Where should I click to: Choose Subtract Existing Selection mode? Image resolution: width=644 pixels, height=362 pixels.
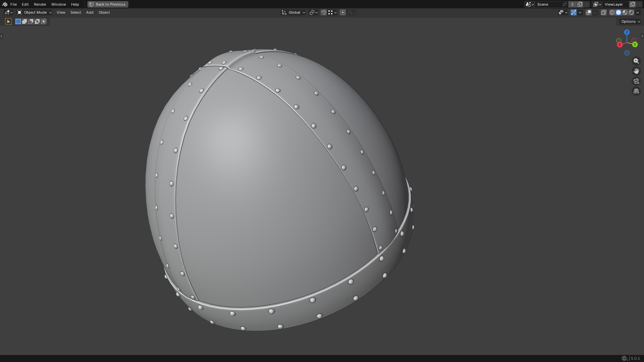pyautogui.click(x=31, y=21)
